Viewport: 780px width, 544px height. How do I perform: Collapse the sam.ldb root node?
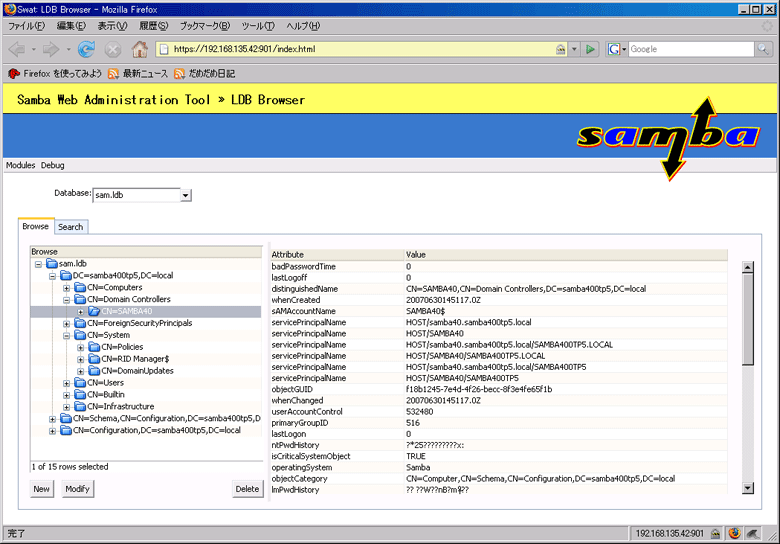(38, 264)
